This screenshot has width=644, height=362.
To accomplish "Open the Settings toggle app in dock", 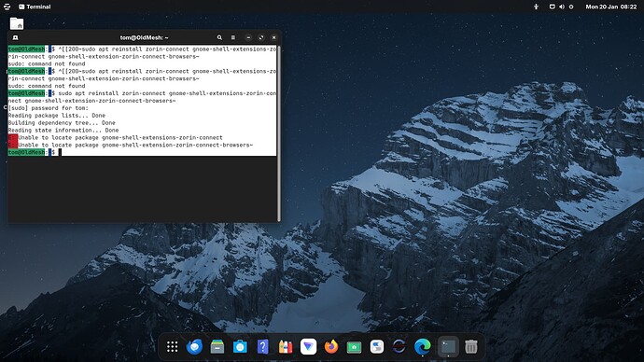I will (x=377, y=347).
